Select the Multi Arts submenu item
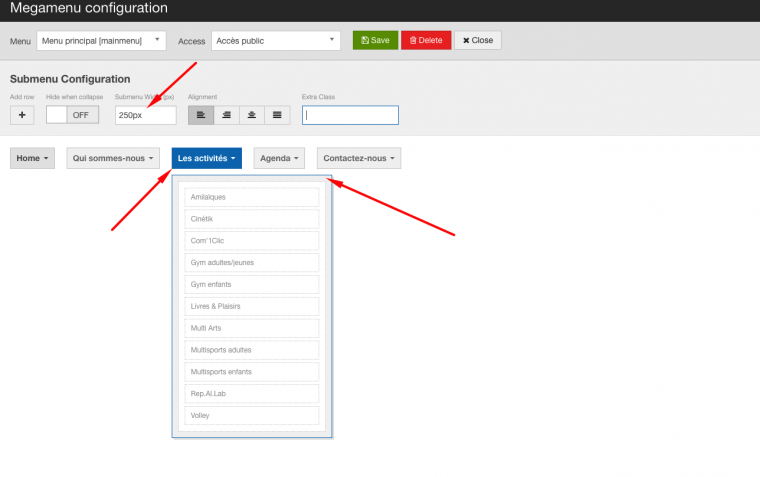The image size is (760, 477). 252,328
